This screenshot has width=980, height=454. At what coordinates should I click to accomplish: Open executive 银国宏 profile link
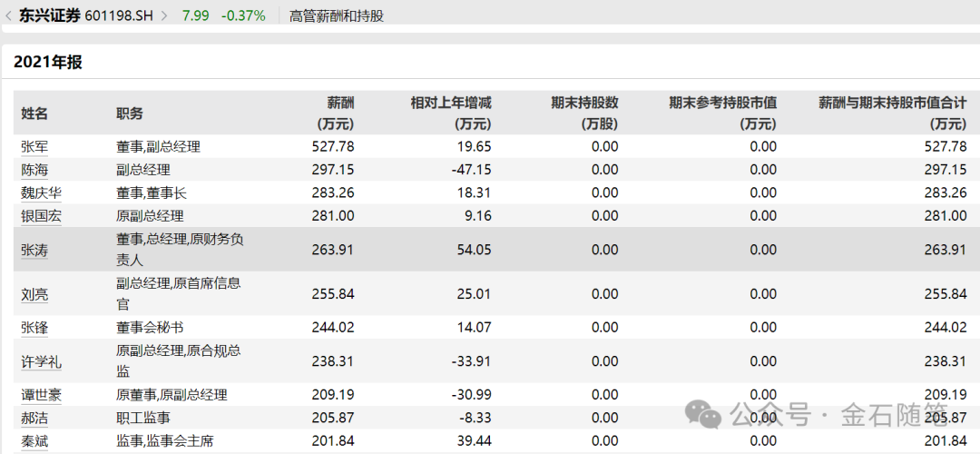pos(41,216)
